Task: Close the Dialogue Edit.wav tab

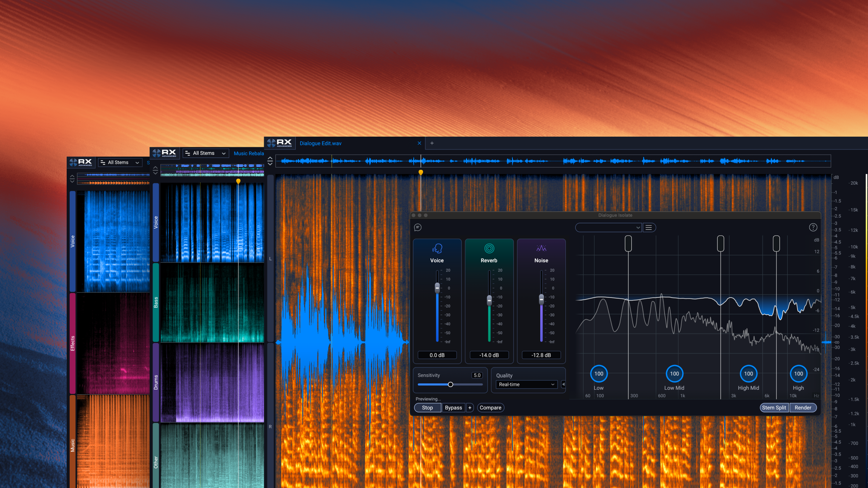Action: coord(419,143)
